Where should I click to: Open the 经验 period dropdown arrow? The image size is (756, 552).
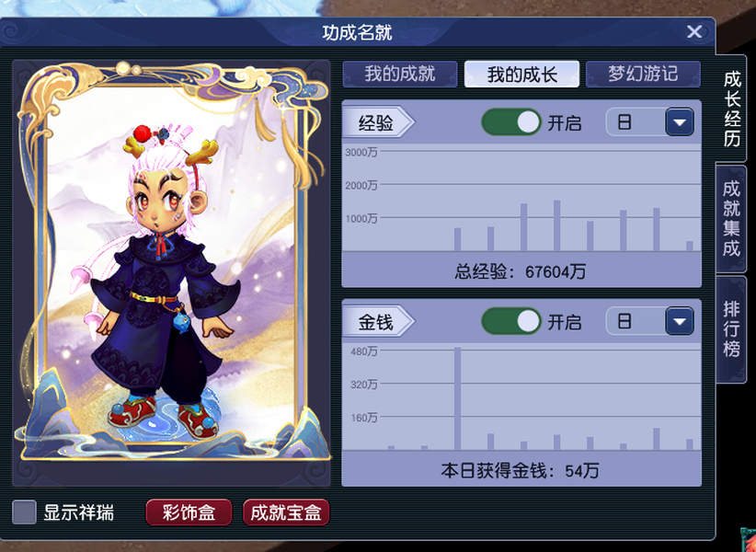point(680,122)
